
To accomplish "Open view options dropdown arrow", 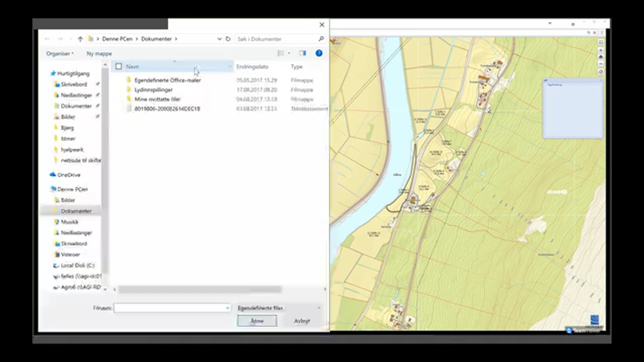I will tap(289, 53).
